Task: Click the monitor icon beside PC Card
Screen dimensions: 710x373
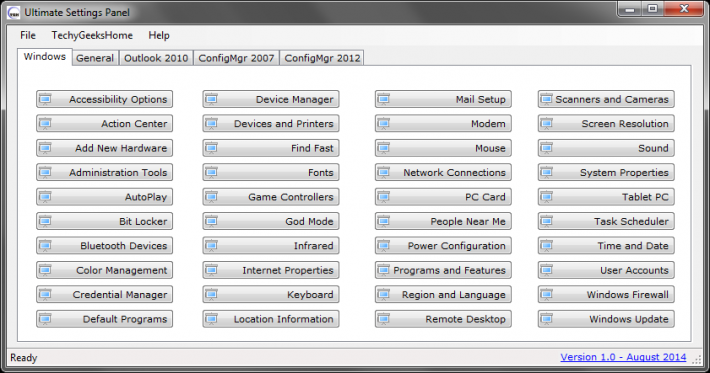Action: [384, 197]
